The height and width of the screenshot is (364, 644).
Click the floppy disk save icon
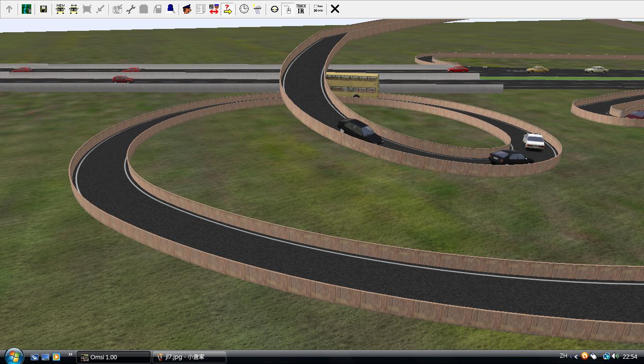(x=43, y=9)
